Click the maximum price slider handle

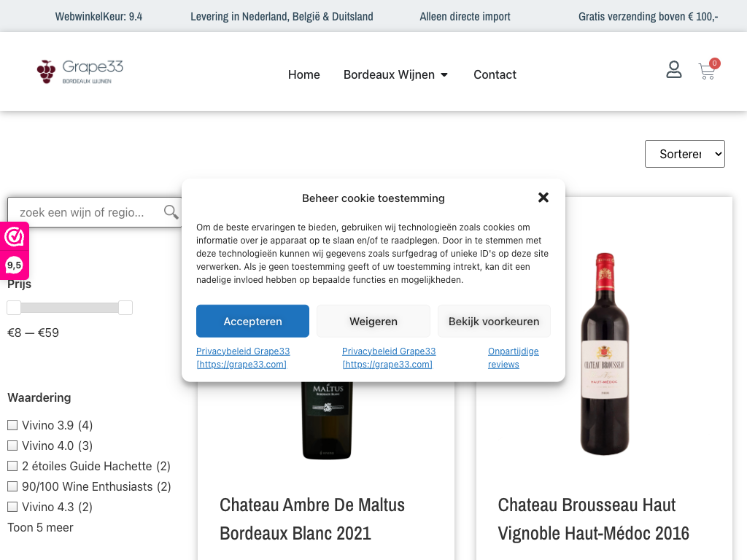pyautogui.click(x=125, y=308)
